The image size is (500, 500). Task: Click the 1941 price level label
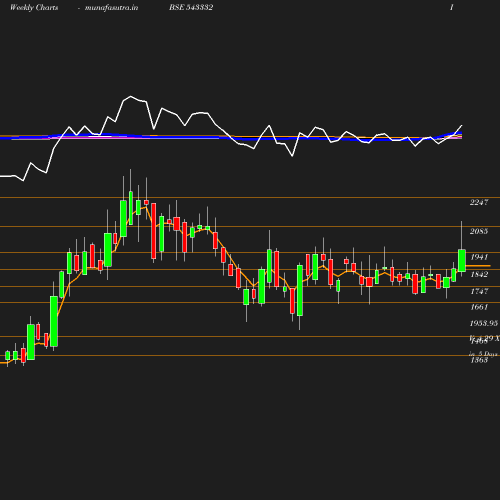[479, 257]
